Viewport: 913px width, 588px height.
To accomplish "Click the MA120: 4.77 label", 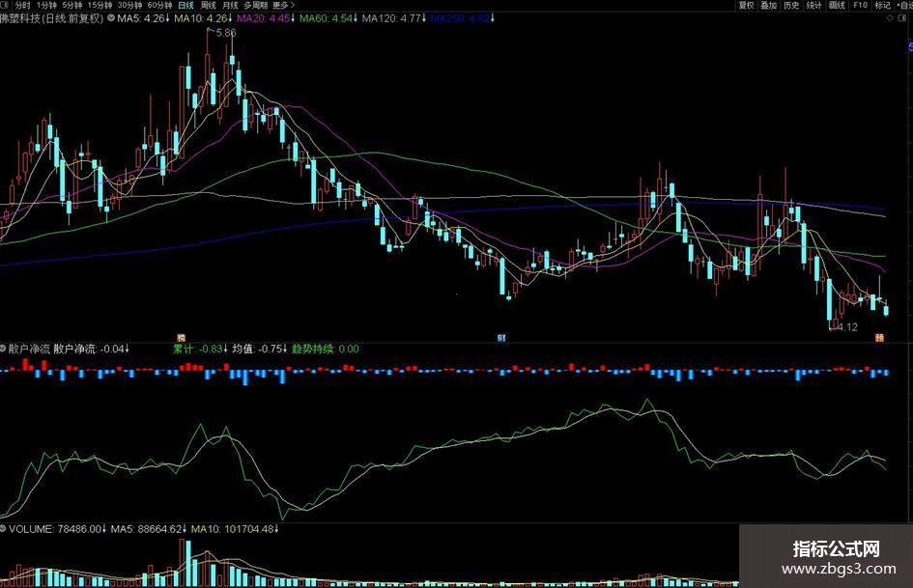I will [x=394, y=18].
